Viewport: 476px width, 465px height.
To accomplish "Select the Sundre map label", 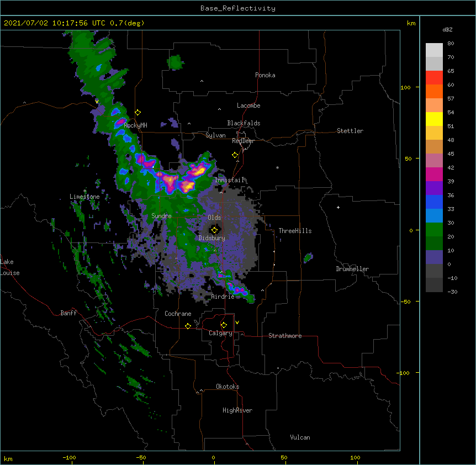I will 161,216.
